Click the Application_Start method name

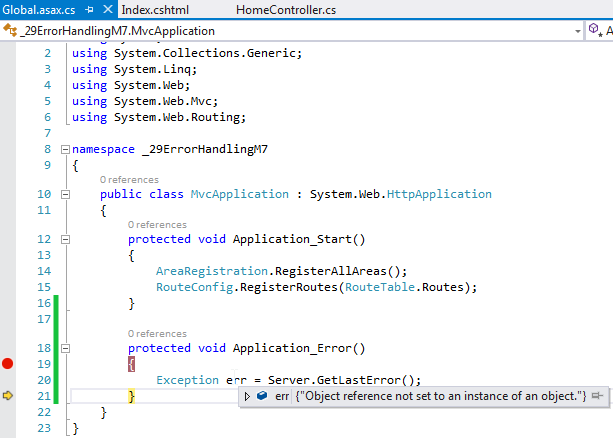[292, 239]
